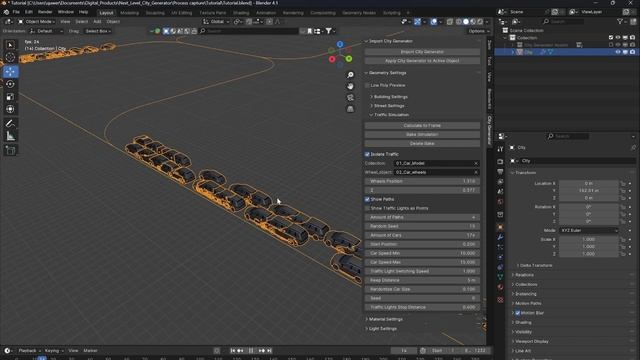
Task: Open the Global transform orientation dropdown
Action: 216,21
